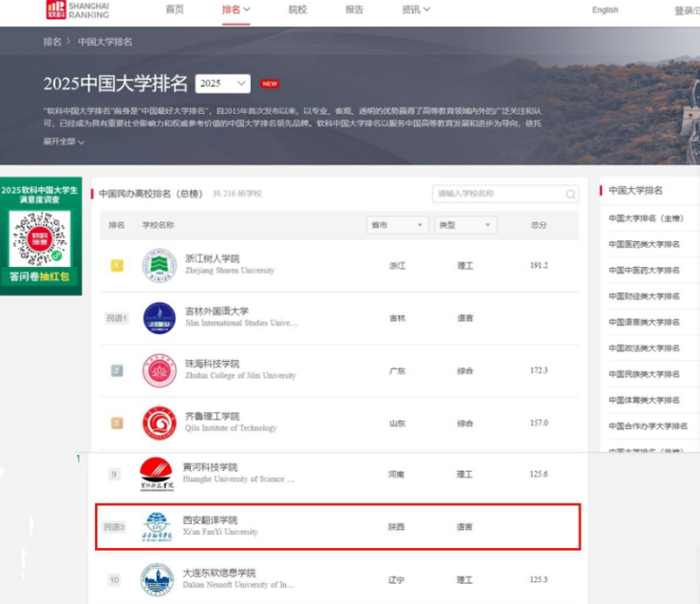700x604 pixels.
Task: Open sidebar 中国中医药大学排名
Action: [x=644, y=270]
